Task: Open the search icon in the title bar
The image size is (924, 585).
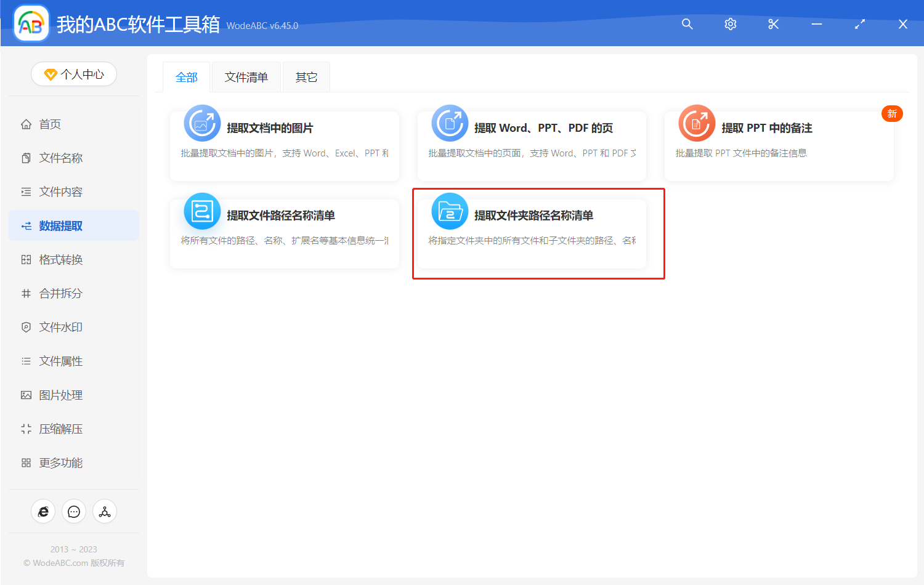Action: pyautogui.click(x=687, y=24)
